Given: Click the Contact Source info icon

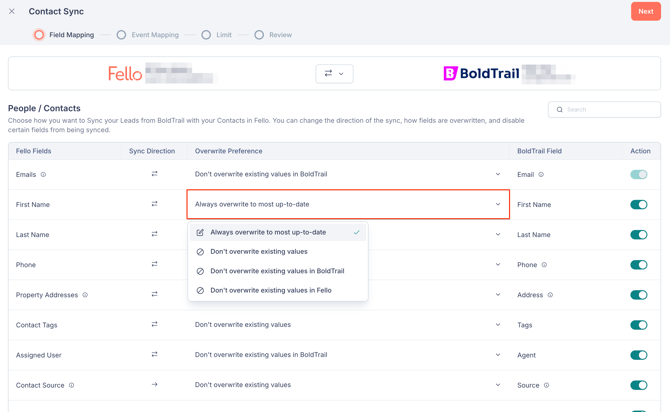Looking at the screenshot, I should click(71, 385).
